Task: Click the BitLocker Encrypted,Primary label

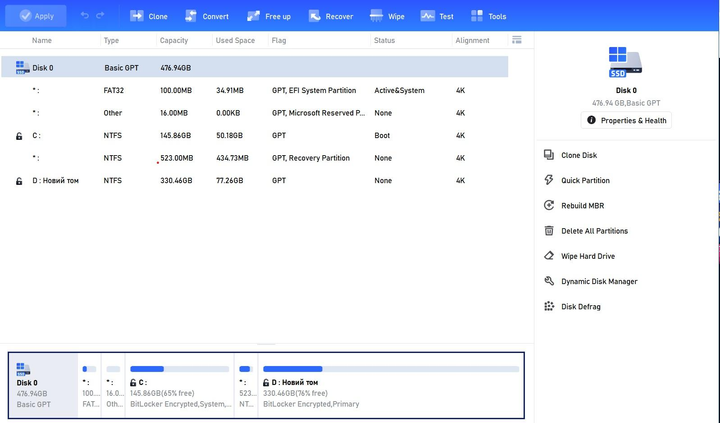Action: coord(311,404)
